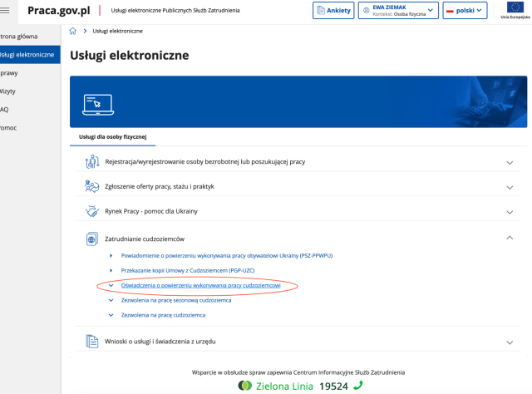Open the hamburger menu icon
This screenshot has height=394, width=532.
7,10
